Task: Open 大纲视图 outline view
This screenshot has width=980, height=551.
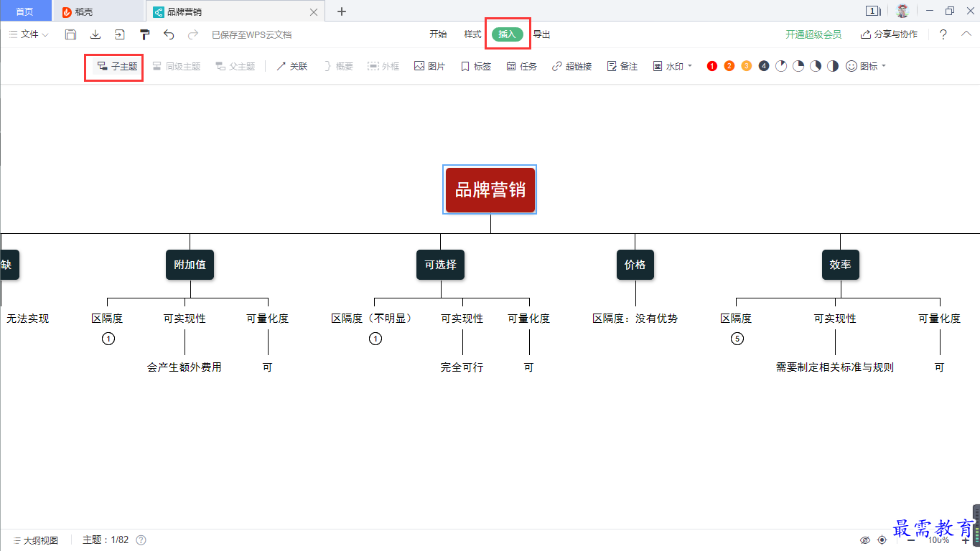Action: click(36, 540)
